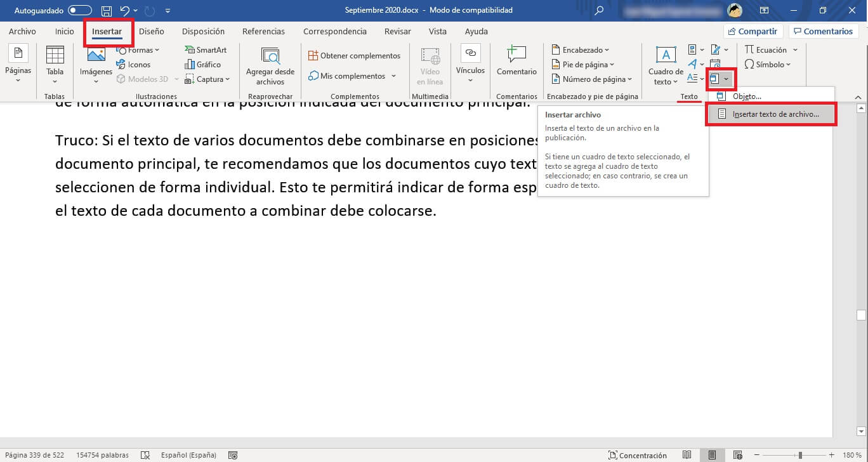Switch to the Diseño tab
This screenshot has height=462, width=868.
[x=151, y=31]
